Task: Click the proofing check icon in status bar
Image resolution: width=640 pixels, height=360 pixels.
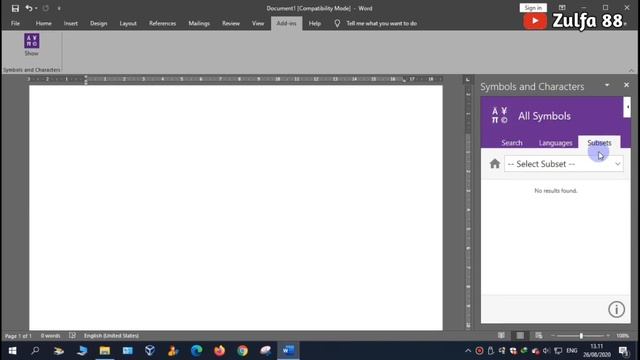Action: click(x=72, y=336)
